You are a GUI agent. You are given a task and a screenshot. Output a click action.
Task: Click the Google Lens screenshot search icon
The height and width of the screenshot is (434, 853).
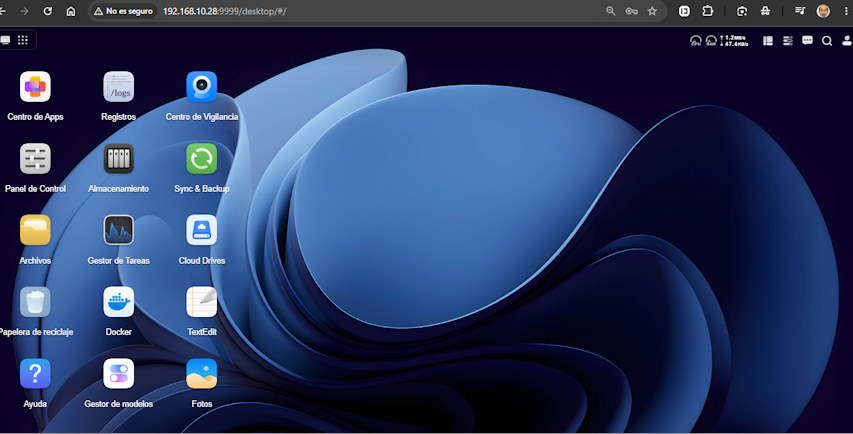point(742,11)
